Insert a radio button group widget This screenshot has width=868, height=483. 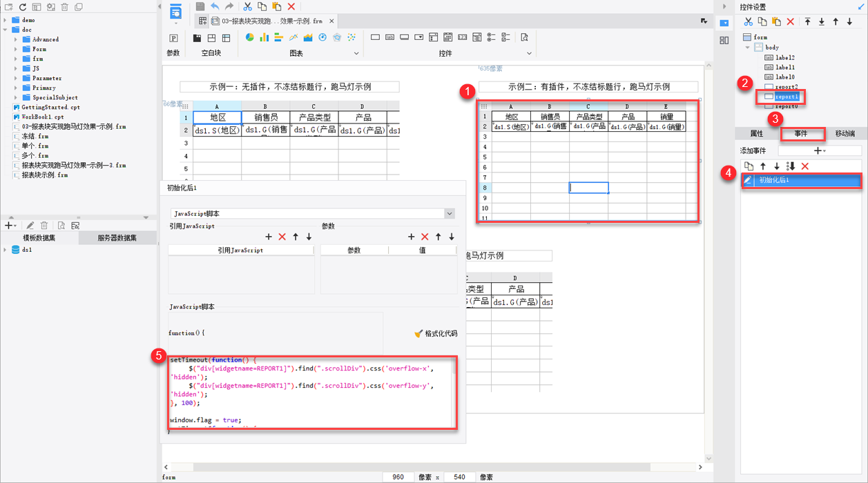point(492,37)
